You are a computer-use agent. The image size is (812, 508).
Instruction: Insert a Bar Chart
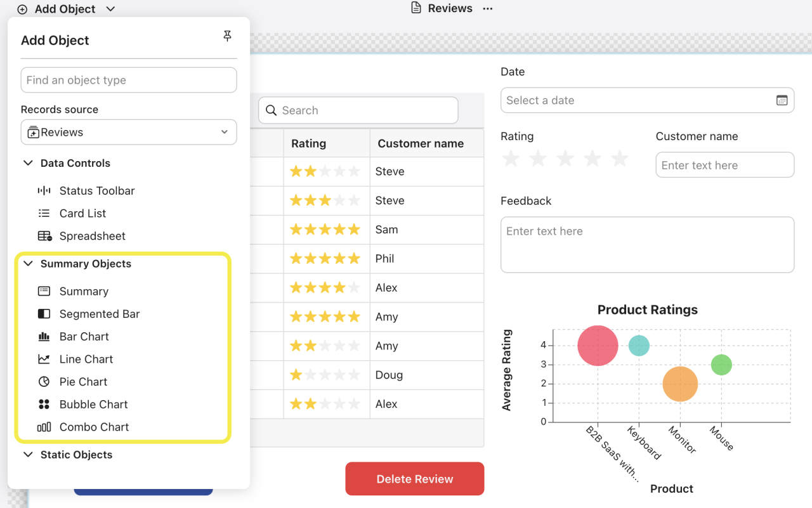pos(85,336)
